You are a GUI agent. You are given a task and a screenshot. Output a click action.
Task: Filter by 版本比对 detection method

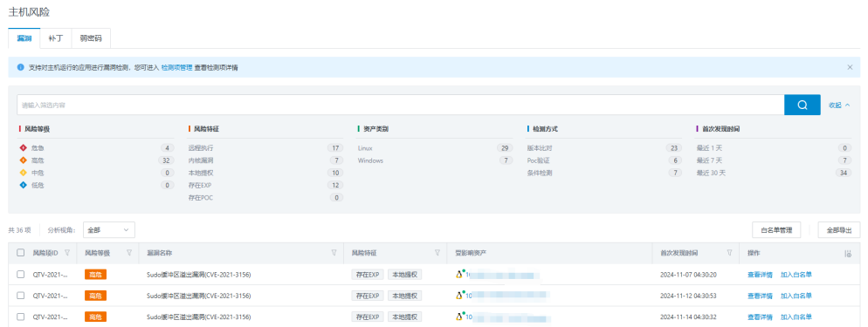tap(539, 148)
